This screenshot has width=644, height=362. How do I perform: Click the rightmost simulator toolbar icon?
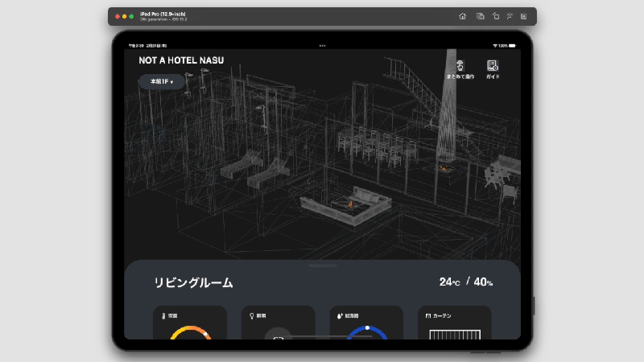click(x=524, y=16)
